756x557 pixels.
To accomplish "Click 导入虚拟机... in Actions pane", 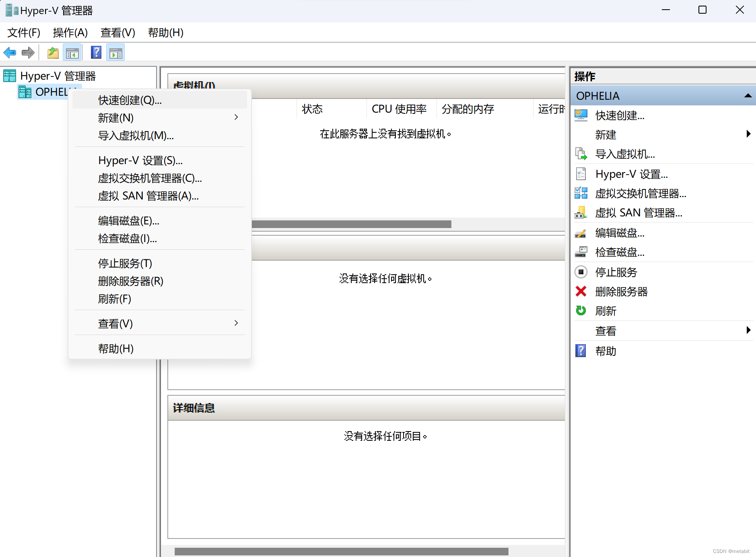I will point(625,154).
